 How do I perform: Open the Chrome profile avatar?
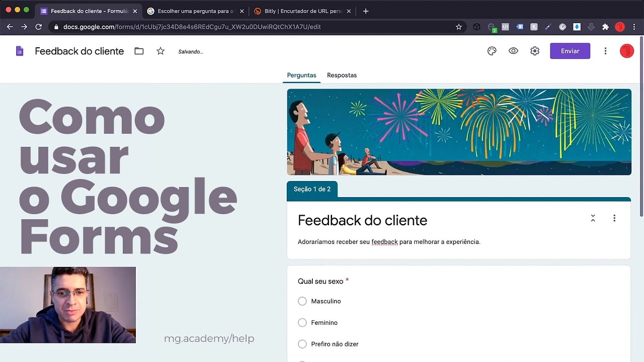(620, 27)
